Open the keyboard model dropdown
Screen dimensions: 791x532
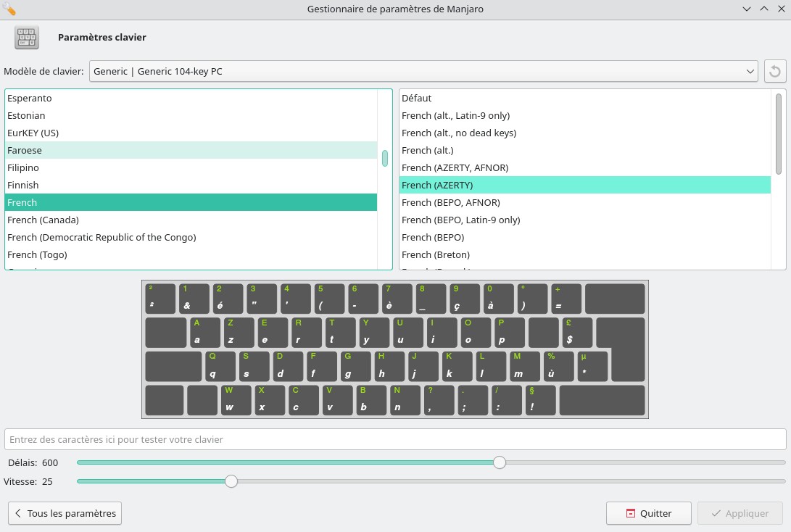[x=423, y=71]
